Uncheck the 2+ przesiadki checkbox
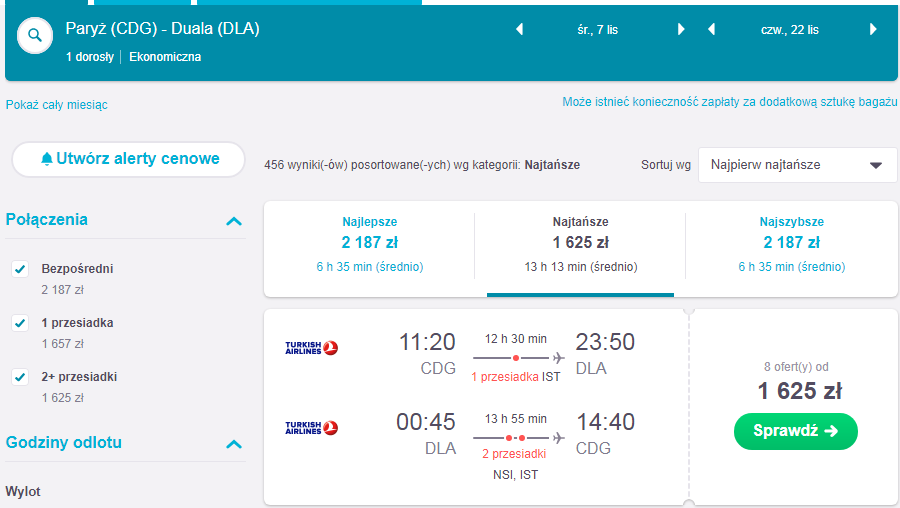This screenshot has height=508, width=900. (x=20, y=377)
